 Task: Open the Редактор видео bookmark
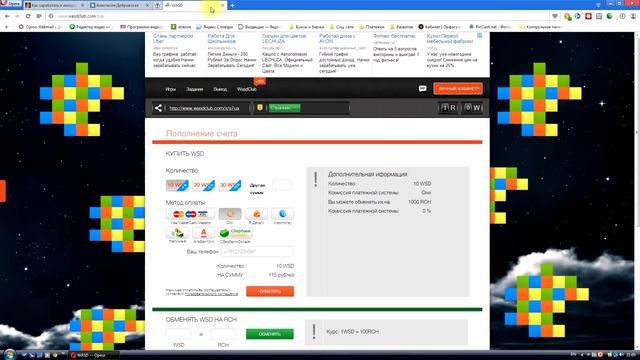[91, 27]
